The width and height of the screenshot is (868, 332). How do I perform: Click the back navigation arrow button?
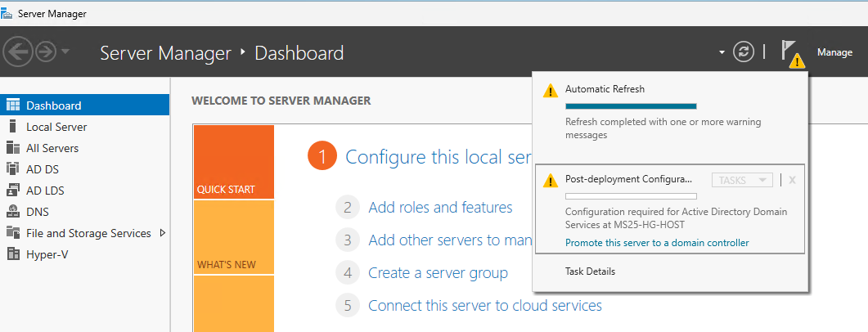tap(18, 52)
